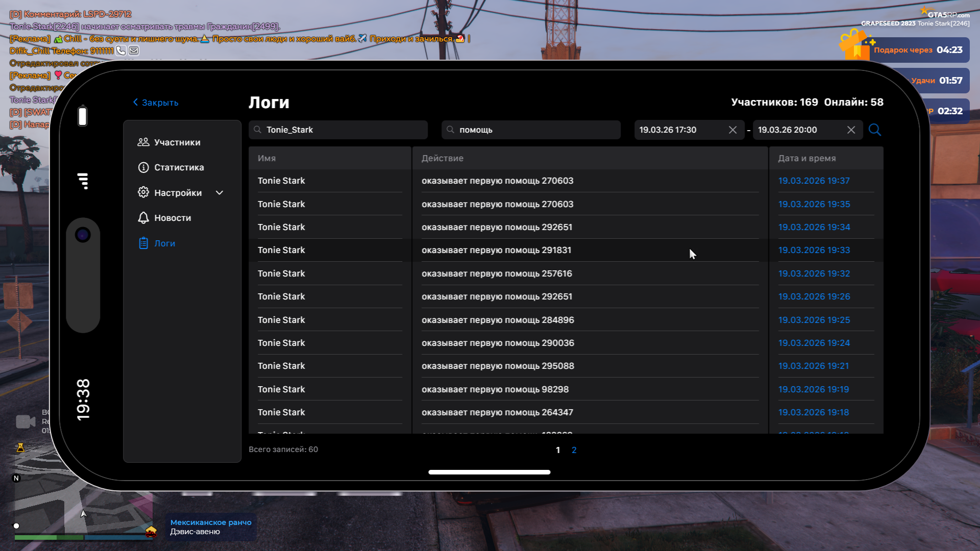980x551 pixels.
Task: Click the blue search magnifier icon
Action: click(x=874, y=130)
